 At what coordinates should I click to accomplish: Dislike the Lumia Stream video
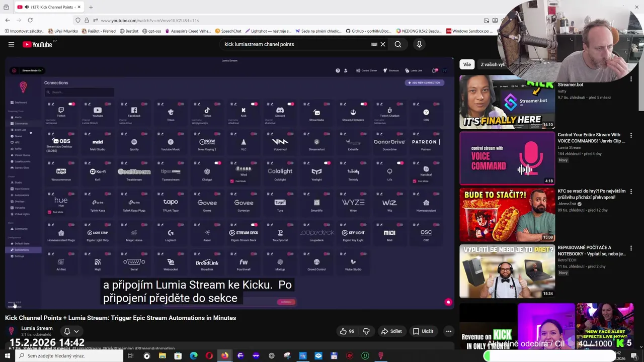click(366, 331)
